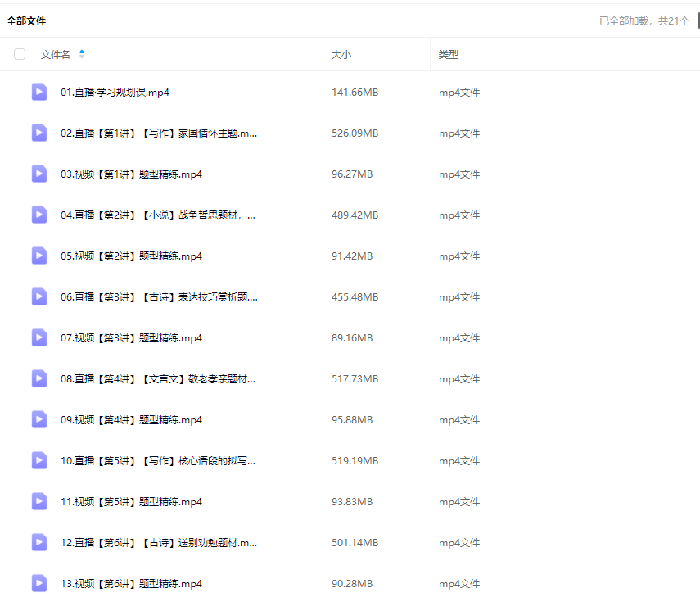Click the file icon for 07.视频【第3讲】题型精练.mp4
The image size is (700, 597).
click(39, 337)
